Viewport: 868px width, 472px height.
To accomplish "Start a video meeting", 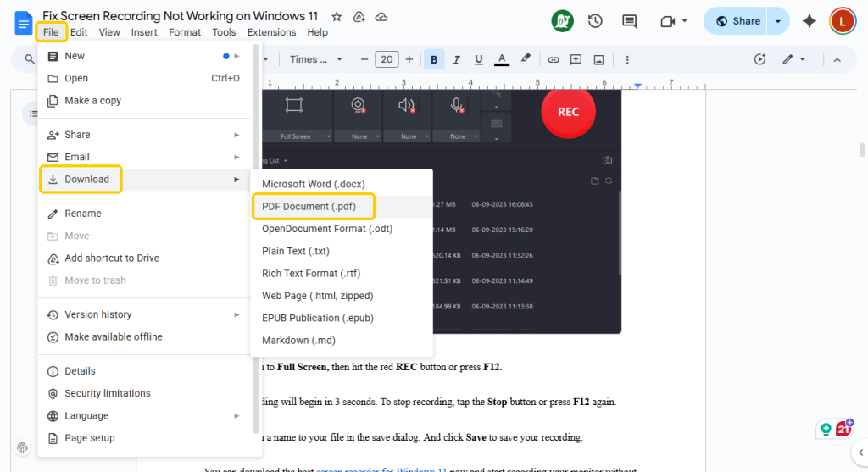I will pyautogui.click(x=668, y=21).
